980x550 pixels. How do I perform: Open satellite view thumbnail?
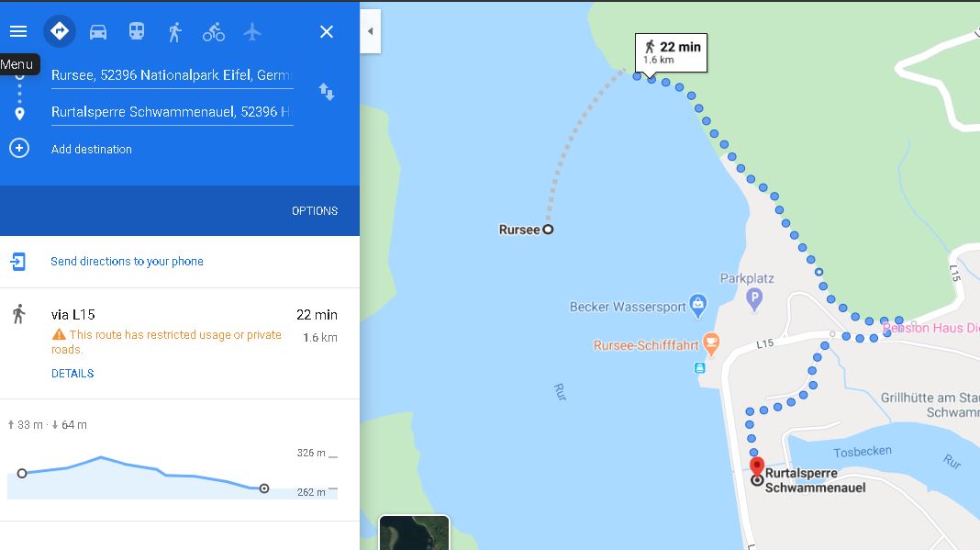(414, 533)
